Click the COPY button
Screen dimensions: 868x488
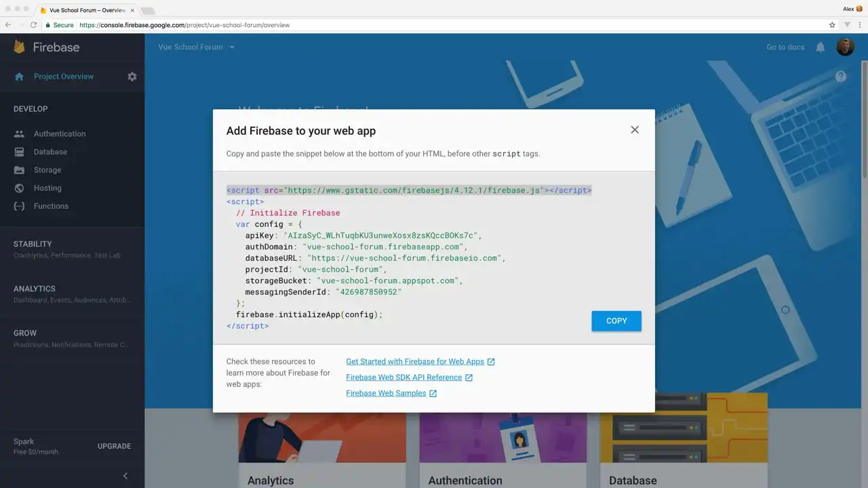point(616,321)
